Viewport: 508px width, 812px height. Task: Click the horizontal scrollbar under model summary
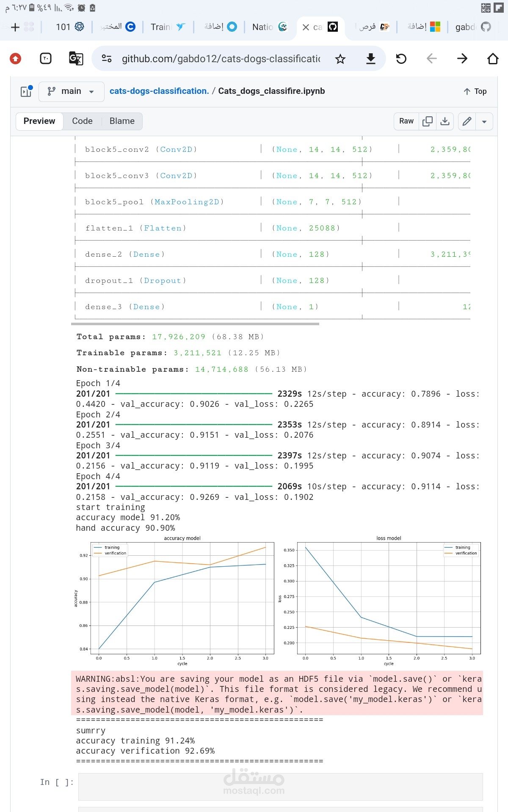[x=195, y=324]
